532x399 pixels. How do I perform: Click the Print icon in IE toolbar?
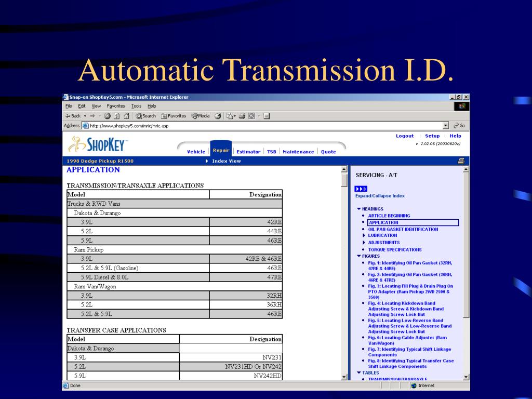click(x=242, y=116)
